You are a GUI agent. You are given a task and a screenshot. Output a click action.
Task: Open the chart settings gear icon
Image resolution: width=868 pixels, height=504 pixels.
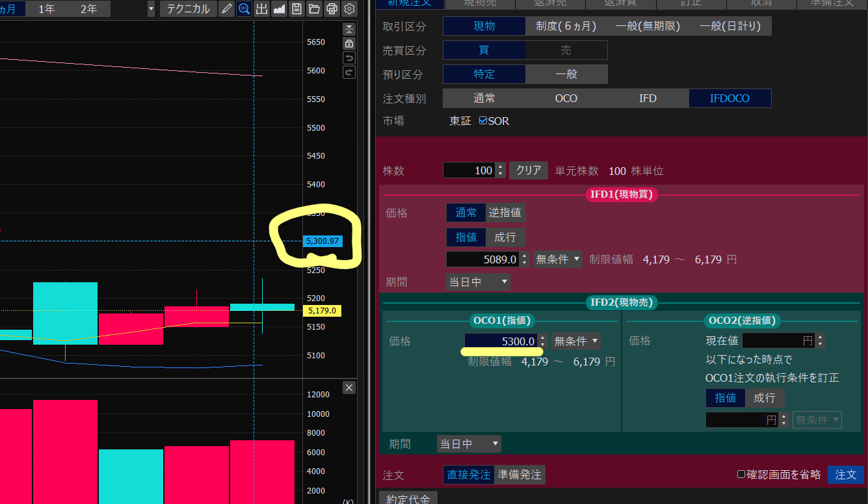coord(349,8)
